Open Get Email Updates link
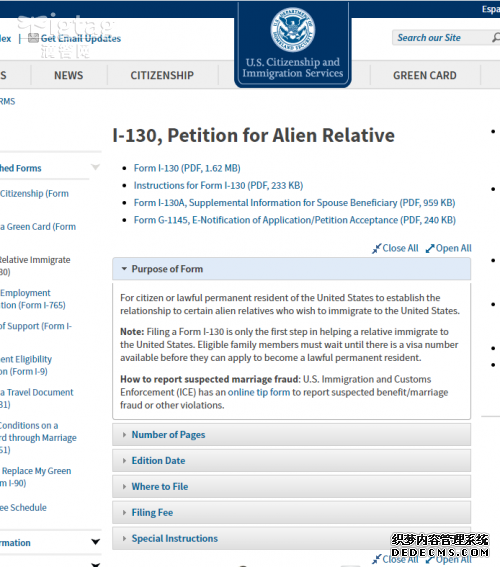 click(81, 38)
